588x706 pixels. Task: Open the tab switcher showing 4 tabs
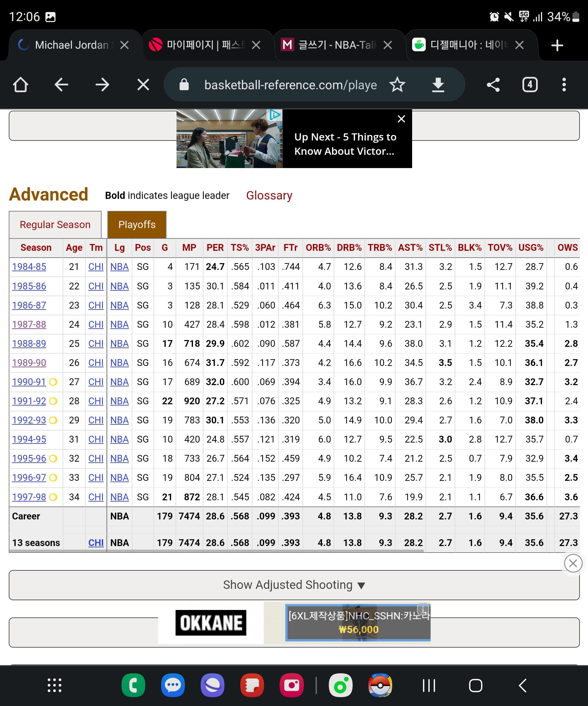pos(530,85)
